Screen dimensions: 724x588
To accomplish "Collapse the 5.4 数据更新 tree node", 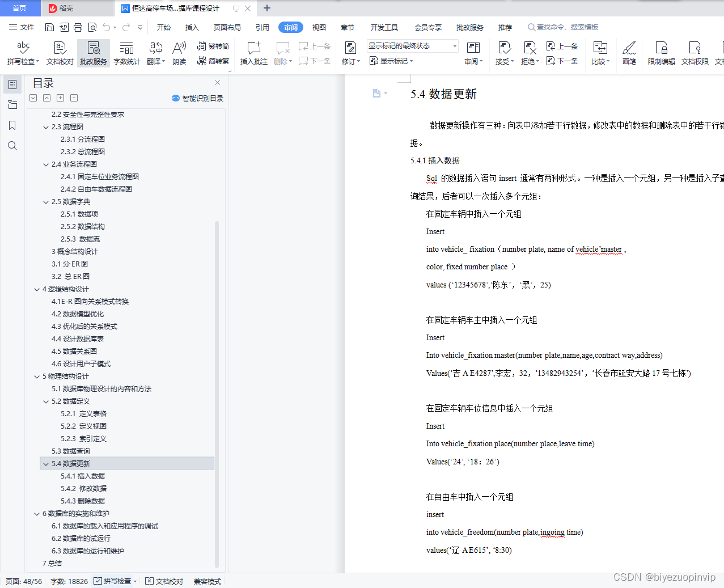I will pos(46,463).
